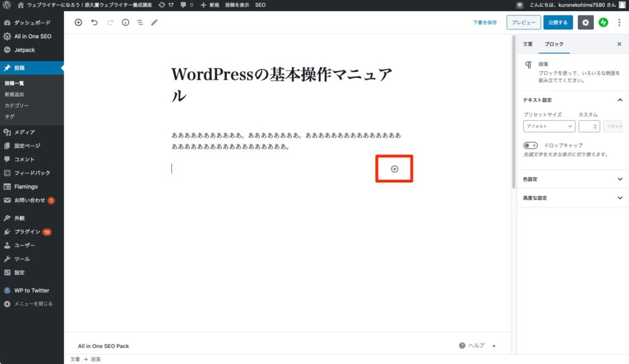
Task: Open All in One SEO sidebar item
Action: (32, 36)
